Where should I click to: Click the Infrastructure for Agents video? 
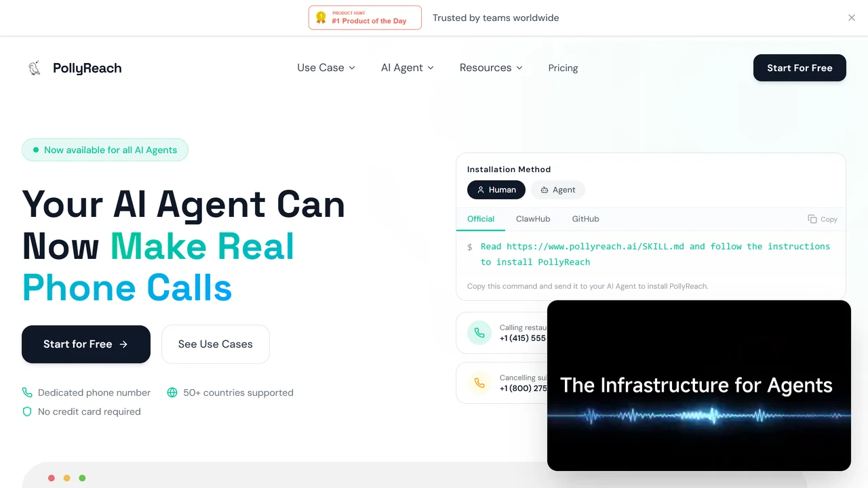point(699,386)
